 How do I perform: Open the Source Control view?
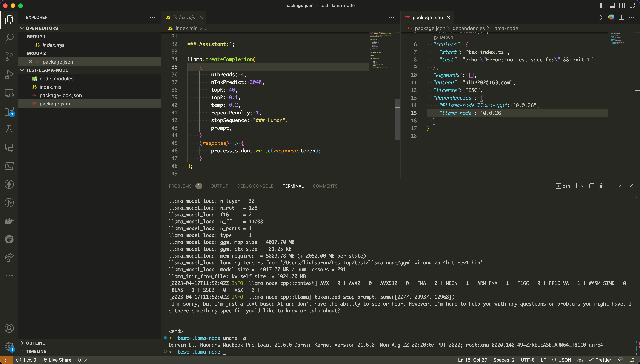point(9,56)
